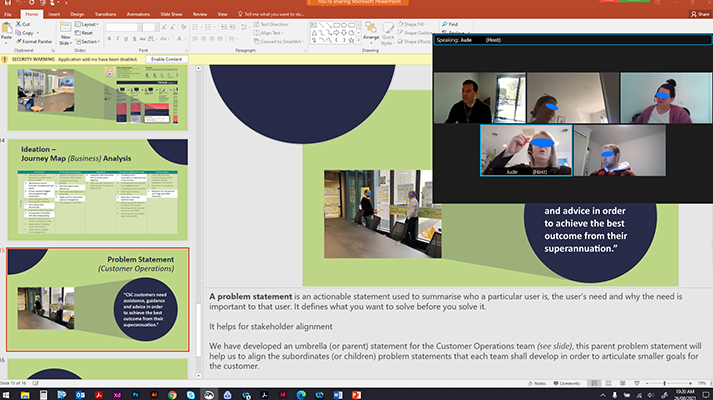This screenshot has width=713, height=400.
Task: Open Adobe XD from taskbar
Action: [x=117, y=395]
